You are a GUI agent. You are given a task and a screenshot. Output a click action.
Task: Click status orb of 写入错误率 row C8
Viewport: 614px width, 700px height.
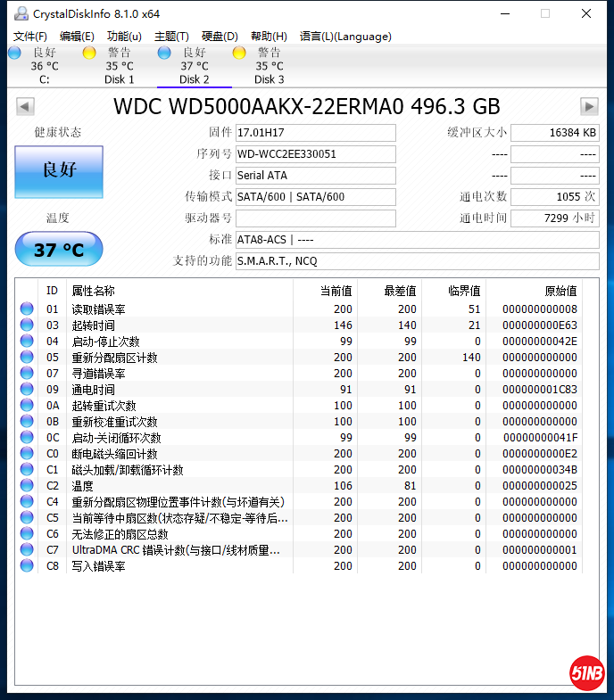tap(27, 566)
